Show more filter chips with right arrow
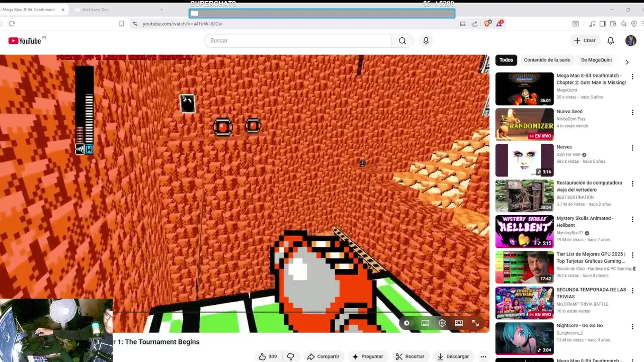Image resolution: width=644 pixels, height=362 pixels. point(627,62)
